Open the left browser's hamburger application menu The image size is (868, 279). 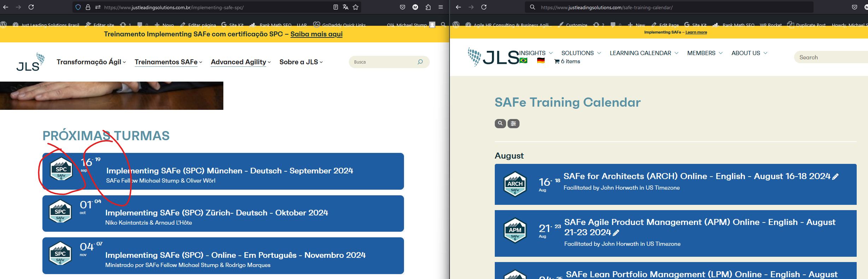pos(441,7)
